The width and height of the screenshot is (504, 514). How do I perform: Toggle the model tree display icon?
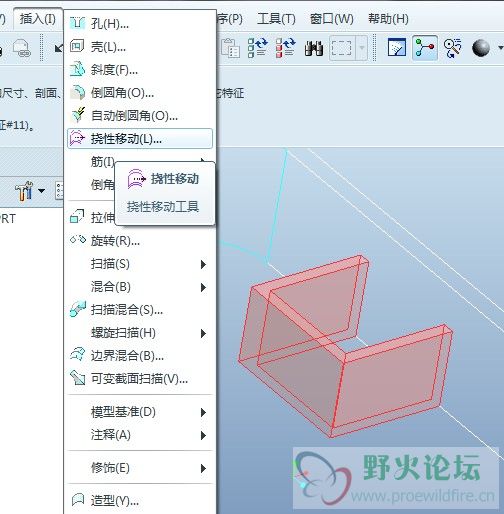click(x=425, y=48)
